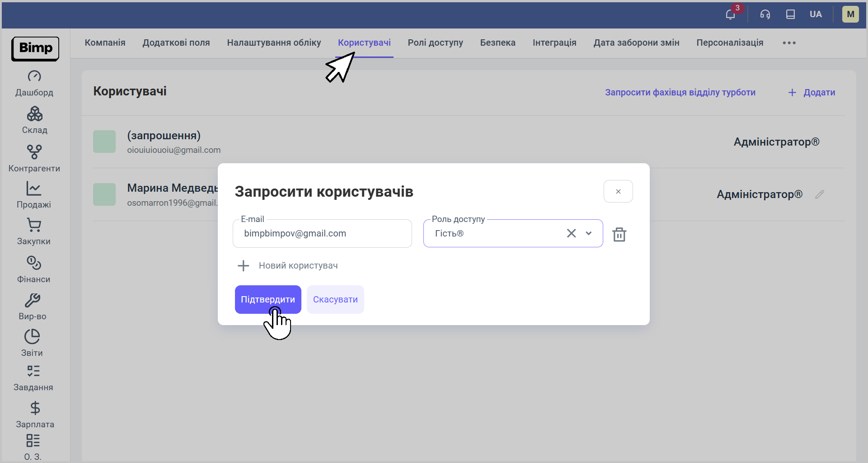Cancel the dialog with Скасувати
Screen dimensions: 868x463
point(335,299)
